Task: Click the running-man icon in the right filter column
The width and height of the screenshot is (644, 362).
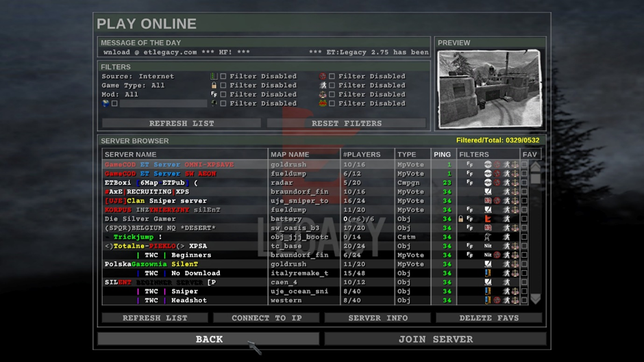Action: (323, 86)
